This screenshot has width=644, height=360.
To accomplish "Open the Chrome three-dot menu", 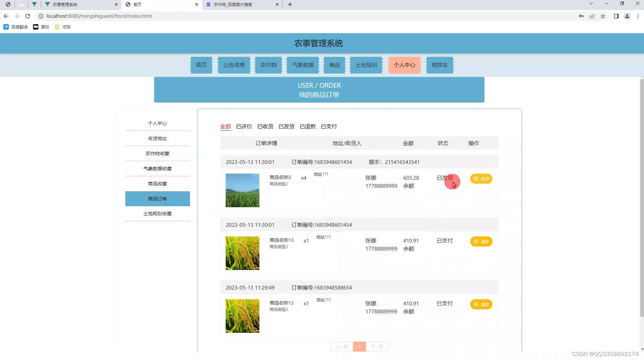I will pyautogui.click(x=638, y=16).
